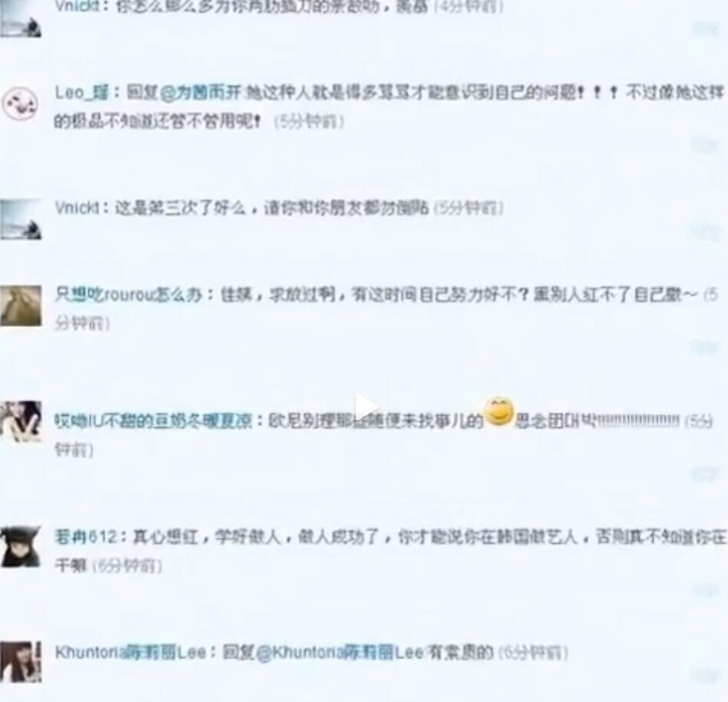Click 哎哟IU不甜的豆奶冬暖夏凉 username link

[154, 421]
